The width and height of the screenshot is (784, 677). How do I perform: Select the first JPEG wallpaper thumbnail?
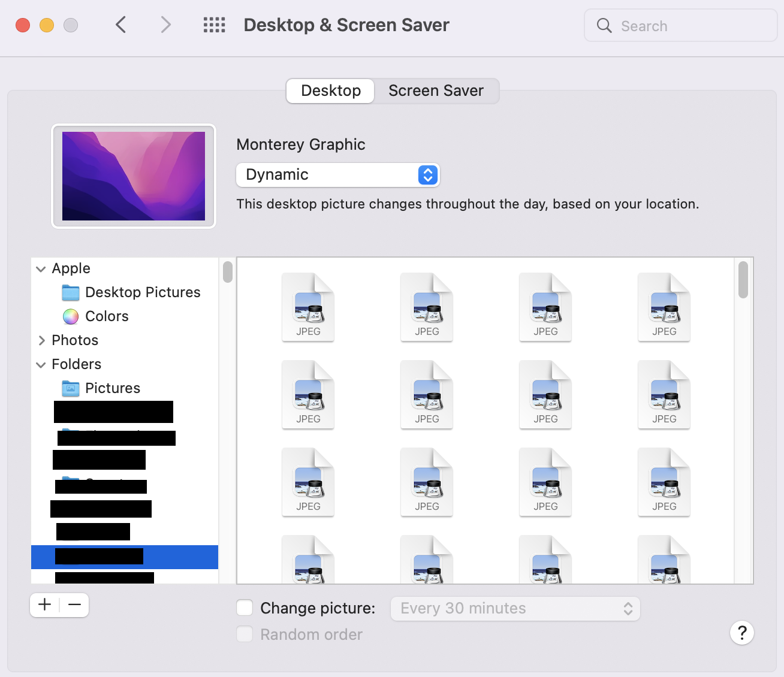pyautogui.click(x=307, y=307)
